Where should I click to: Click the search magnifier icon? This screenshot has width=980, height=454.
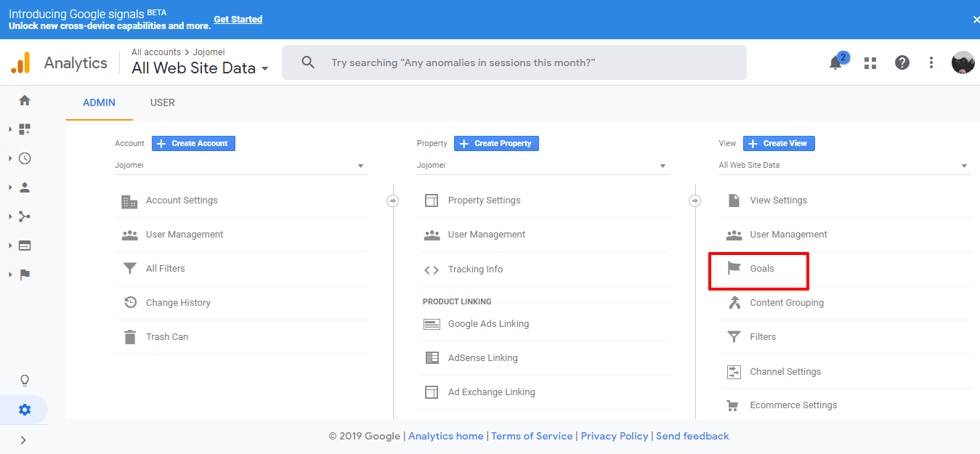click(x=308, y=62)
